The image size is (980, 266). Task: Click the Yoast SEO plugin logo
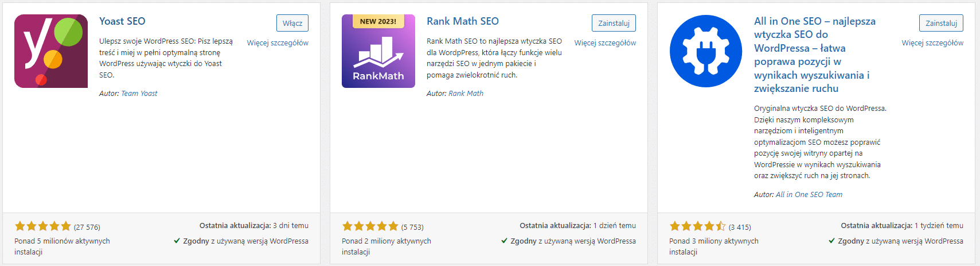(x=51, y=51)
